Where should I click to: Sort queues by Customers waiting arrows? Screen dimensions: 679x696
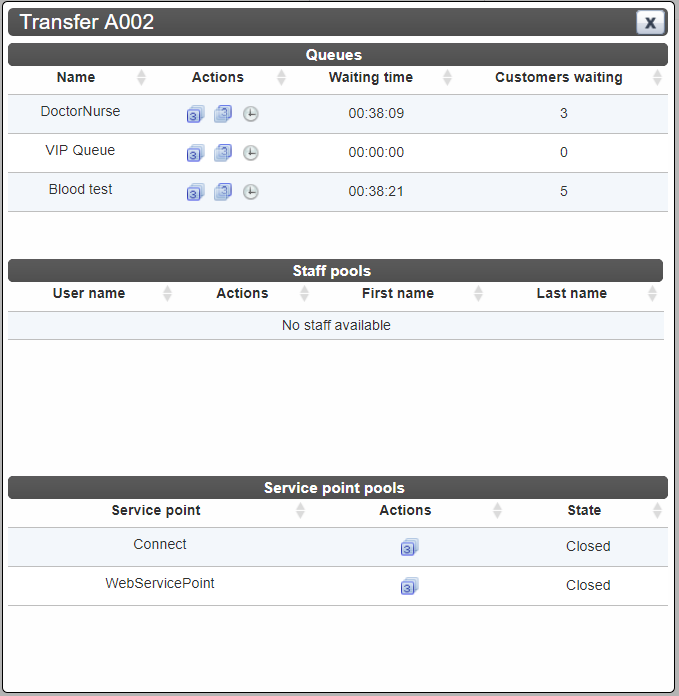657,78
